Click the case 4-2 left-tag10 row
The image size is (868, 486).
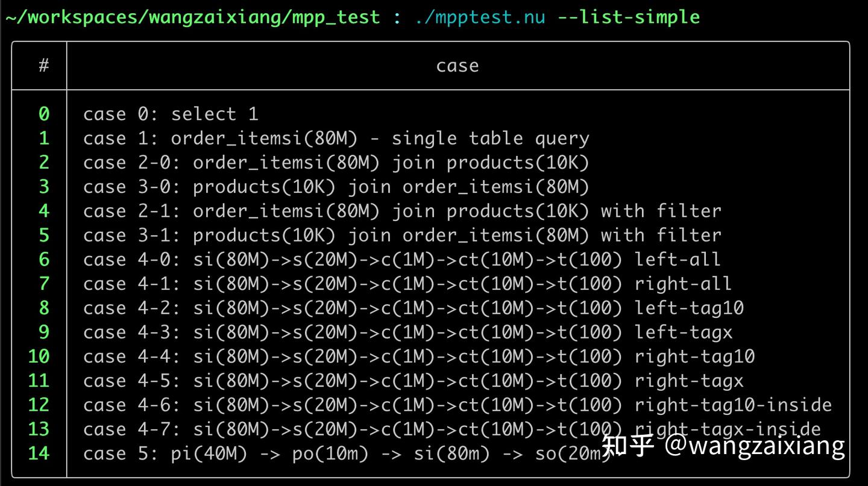click(414, 308)
